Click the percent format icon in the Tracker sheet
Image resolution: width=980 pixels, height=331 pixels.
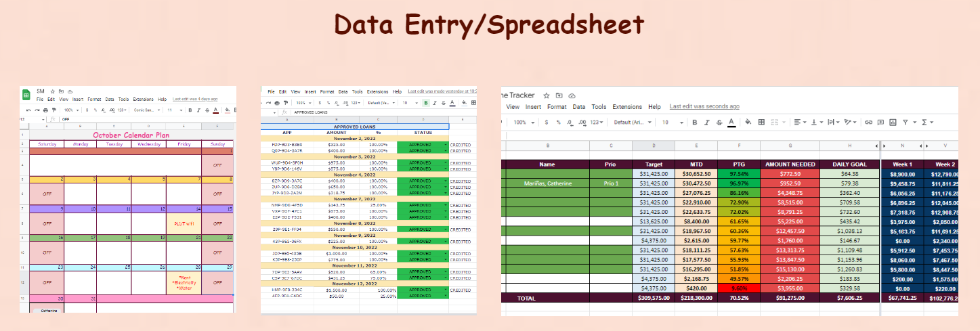click(558, 122)
